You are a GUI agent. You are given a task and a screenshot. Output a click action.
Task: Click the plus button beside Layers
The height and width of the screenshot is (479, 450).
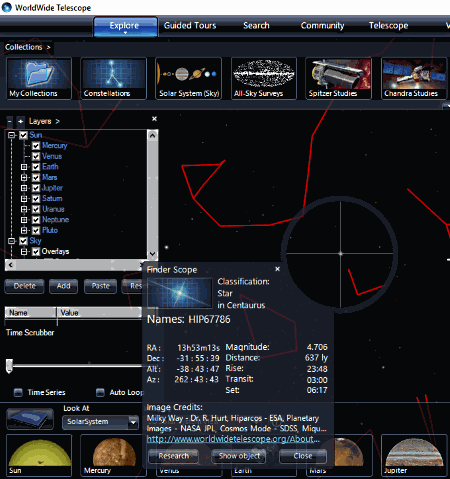pyautogui.click(x=21, y=121)
